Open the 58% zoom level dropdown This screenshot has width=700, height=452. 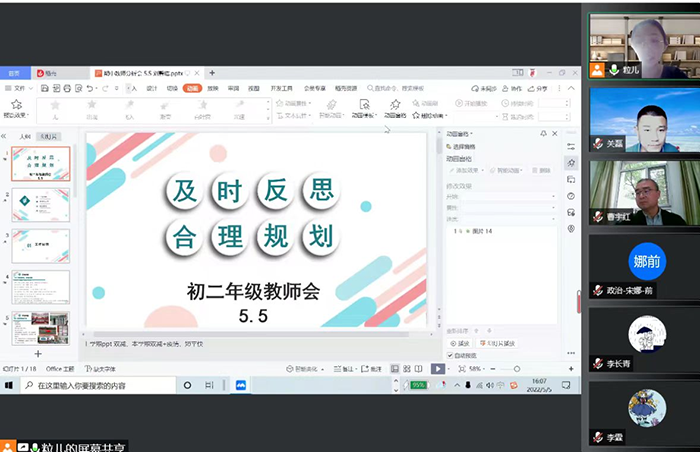pos(477,369)
